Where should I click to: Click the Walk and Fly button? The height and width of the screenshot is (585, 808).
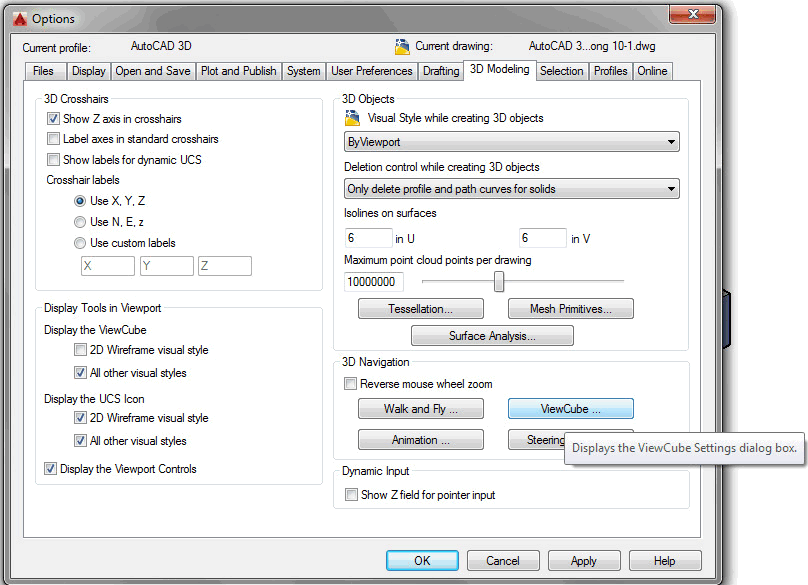(420, 409)
